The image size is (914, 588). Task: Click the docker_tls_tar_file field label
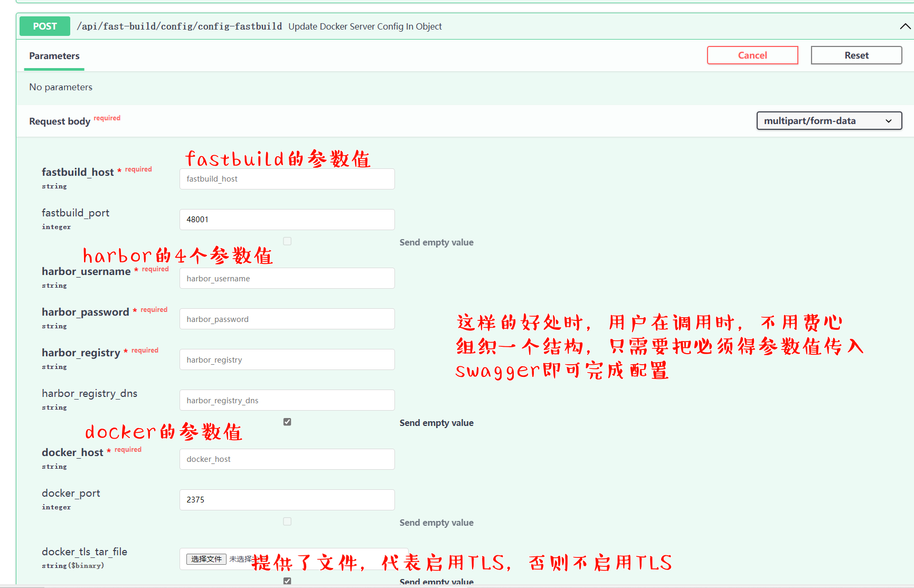[84, 552]
